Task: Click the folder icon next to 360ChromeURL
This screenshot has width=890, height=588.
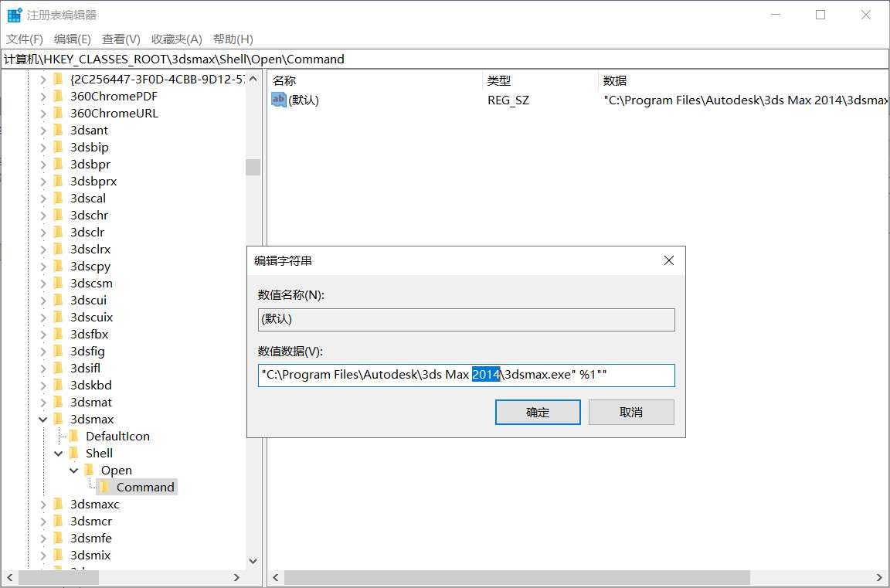Action: click(58, 113)
